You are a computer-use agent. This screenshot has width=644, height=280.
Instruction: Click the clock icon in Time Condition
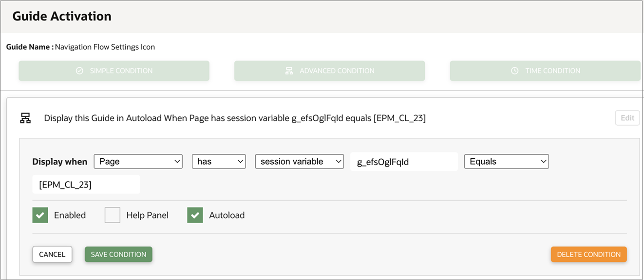point(514,71)
